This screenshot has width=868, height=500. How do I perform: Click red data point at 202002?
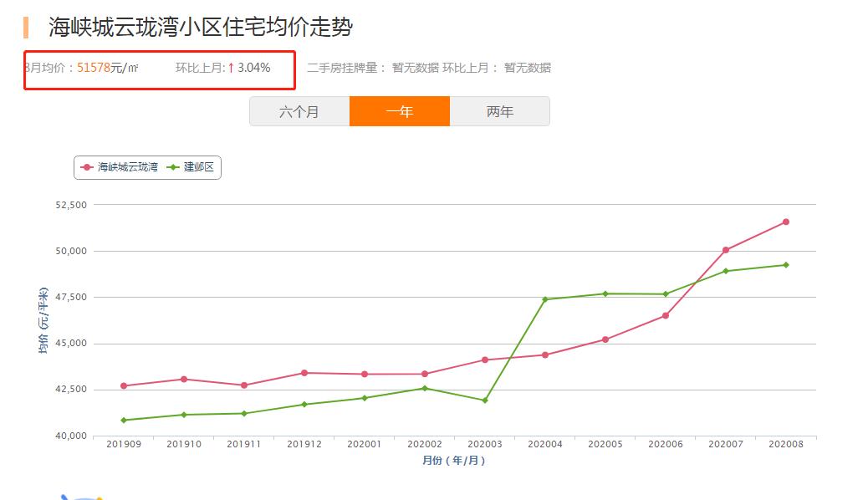click(425, 375)
